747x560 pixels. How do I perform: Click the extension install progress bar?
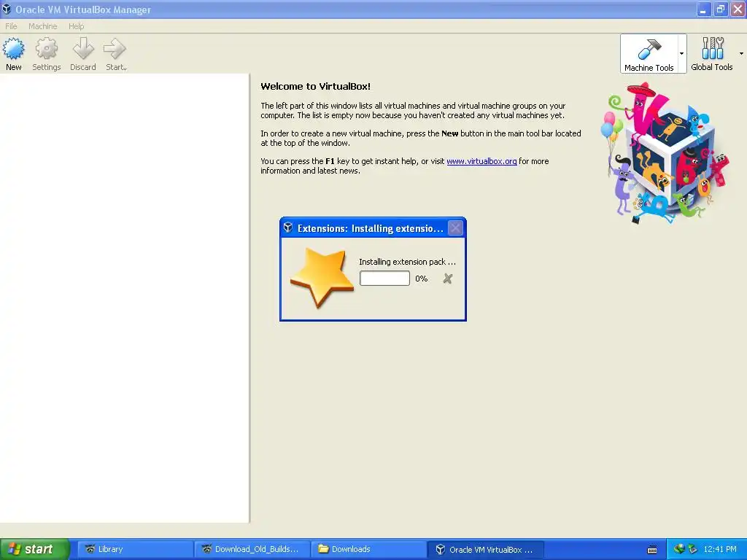pyautogui.click(x=384, y=279)
